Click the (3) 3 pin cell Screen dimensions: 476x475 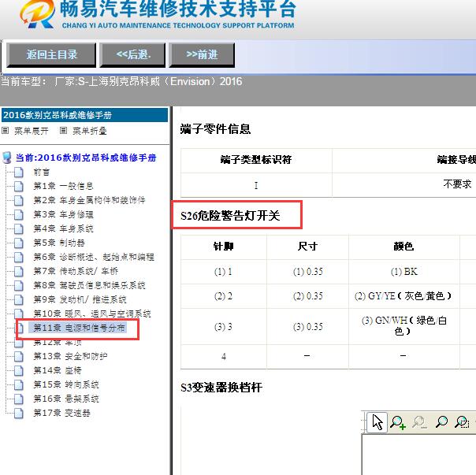pos(223,327)
